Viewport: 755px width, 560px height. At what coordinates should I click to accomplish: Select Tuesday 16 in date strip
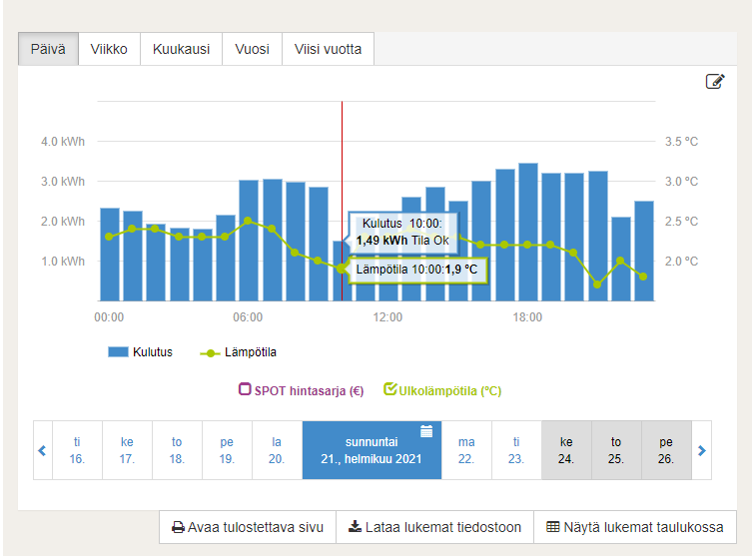tap(78, 450)
